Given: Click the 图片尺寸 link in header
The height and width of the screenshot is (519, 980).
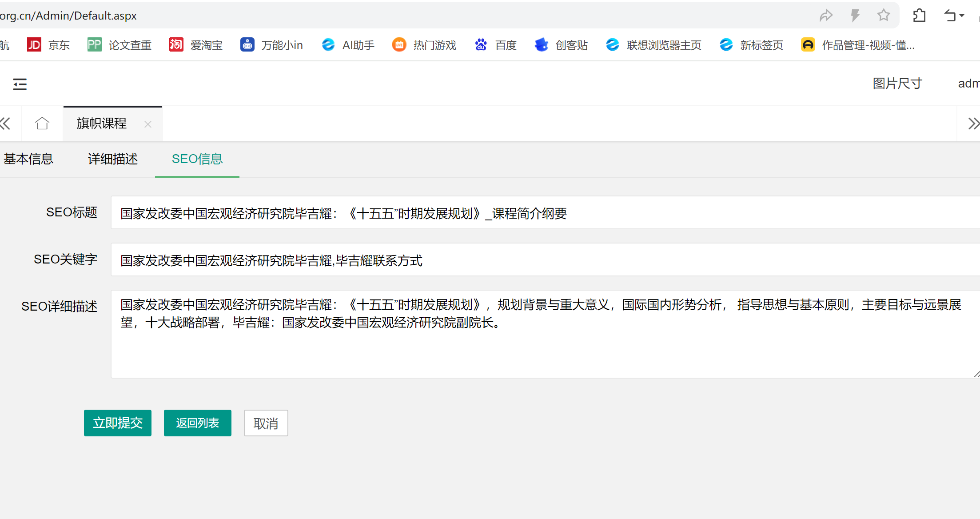Looking at the screenshot, I should 897,84.
